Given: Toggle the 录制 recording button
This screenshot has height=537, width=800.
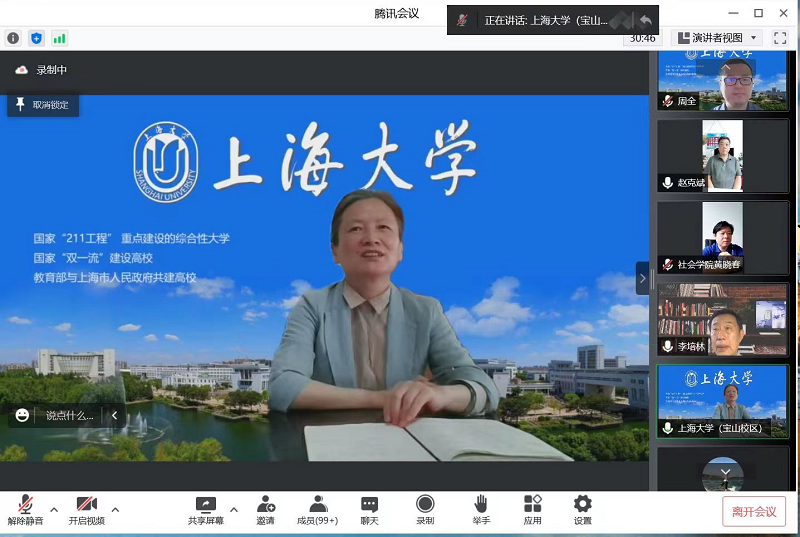Looking at the screenshot, I should point(425,509).
